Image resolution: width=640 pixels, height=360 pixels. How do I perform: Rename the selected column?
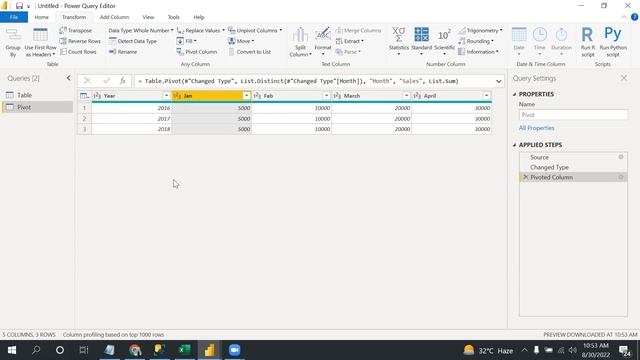tap(123, 52)
